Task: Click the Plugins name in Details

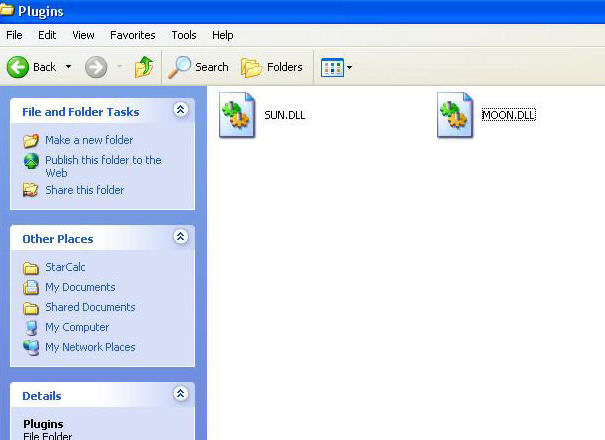Action: (43, 424)
